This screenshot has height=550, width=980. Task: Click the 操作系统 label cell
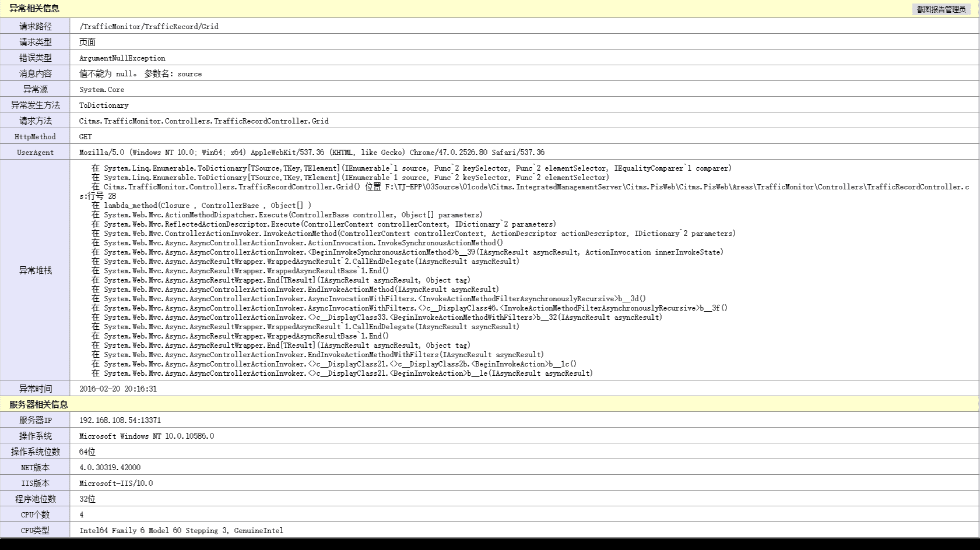[35, 436]
